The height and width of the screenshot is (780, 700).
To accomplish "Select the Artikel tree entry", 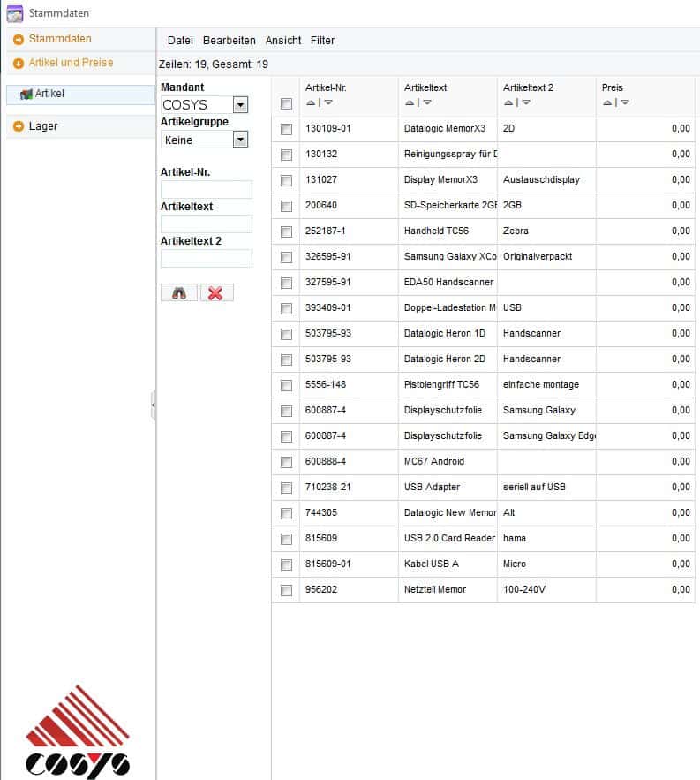I will click(x=80, y=94).
